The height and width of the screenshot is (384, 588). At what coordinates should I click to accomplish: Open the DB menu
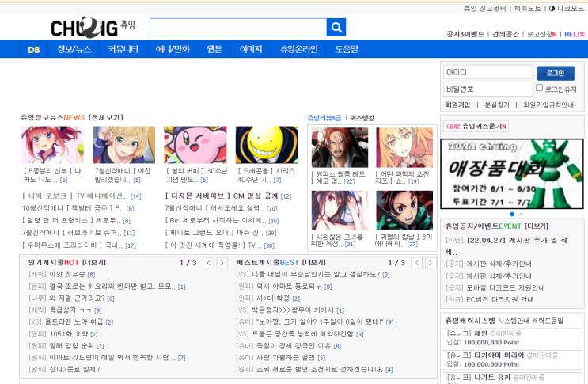point(34,50)
